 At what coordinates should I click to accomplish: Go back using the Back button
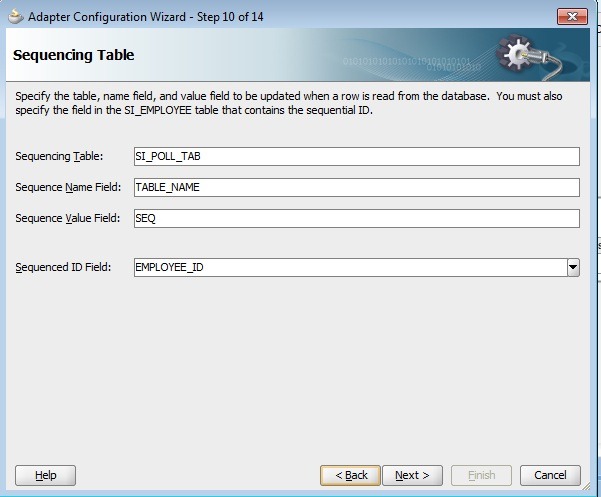pos(351,475)
